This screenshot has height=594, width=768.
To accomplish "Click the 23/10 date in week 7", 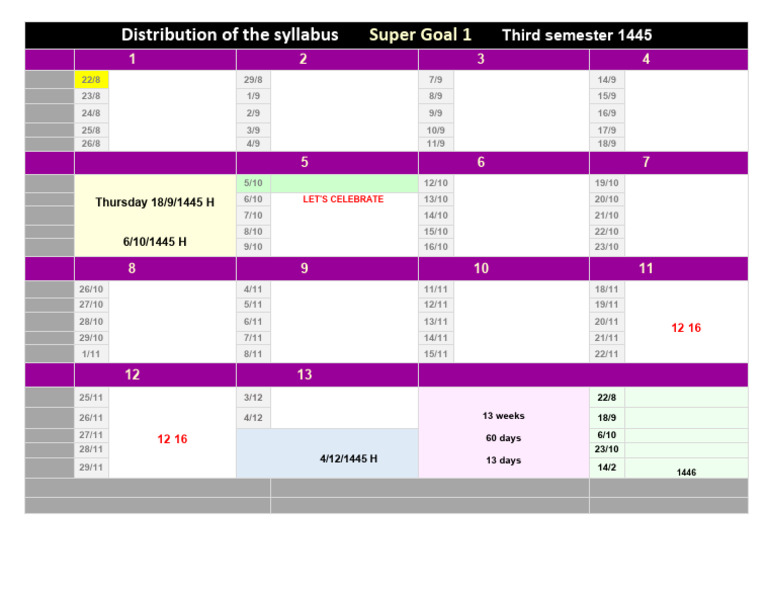I will [607, 247].
